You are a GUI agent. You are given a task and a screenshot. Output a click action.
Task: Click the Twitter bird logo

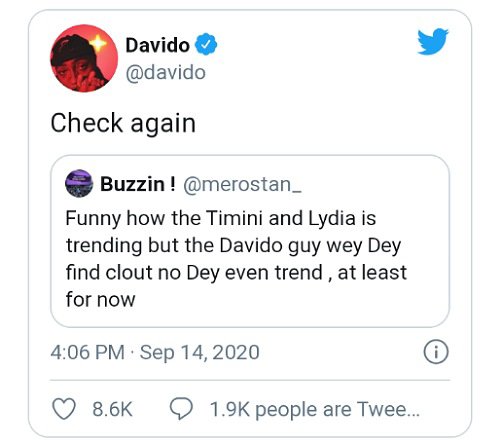click(433, 41)
